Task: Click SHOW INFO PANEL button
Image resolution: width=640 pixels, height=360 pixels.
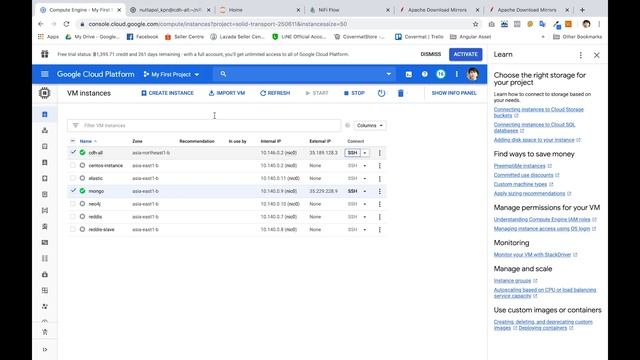Action: tap(454, 93)
